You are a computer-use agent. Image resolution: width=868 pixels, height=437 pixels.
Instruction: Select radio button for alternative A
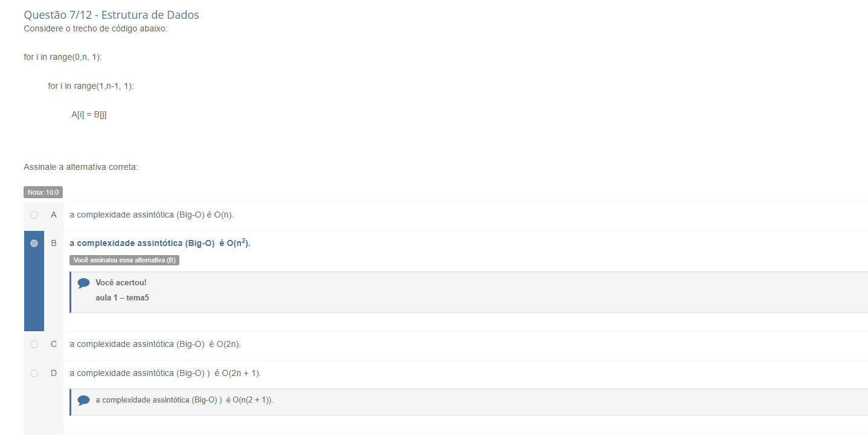(x=34, y=215)
